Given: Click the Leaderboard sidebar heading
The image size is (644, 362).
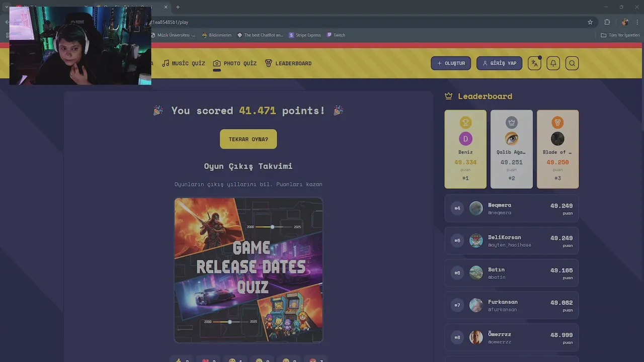Looking at the screenshot, I should tap(485, 96).
